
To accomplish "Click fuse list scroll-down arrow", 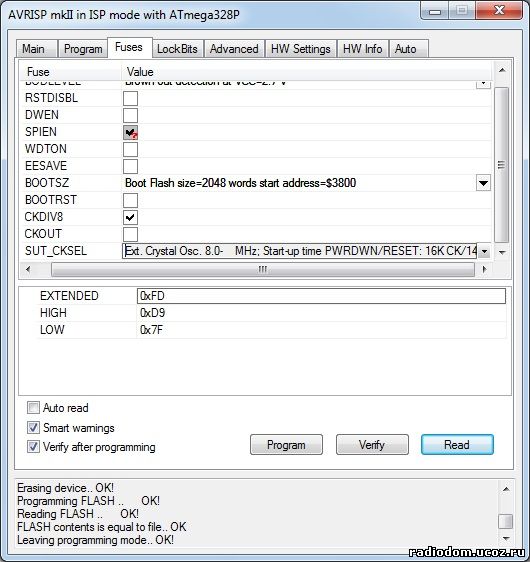I will click(502, 252).
